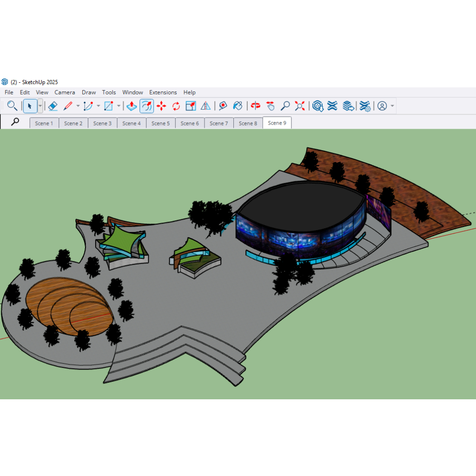Open the 3D Warehouse
Viewport: 476px width, 476px height.
tap(317, 106)
